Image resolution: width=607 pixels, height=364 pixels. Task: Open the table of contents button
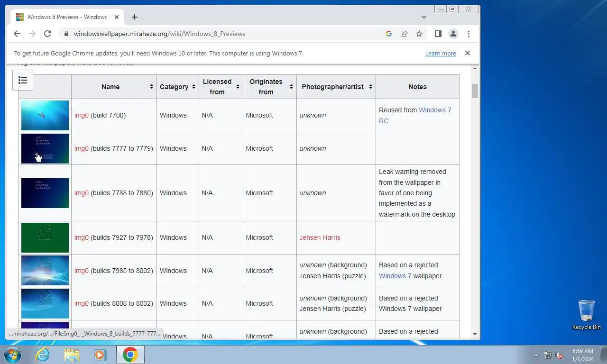pos(23,80)
